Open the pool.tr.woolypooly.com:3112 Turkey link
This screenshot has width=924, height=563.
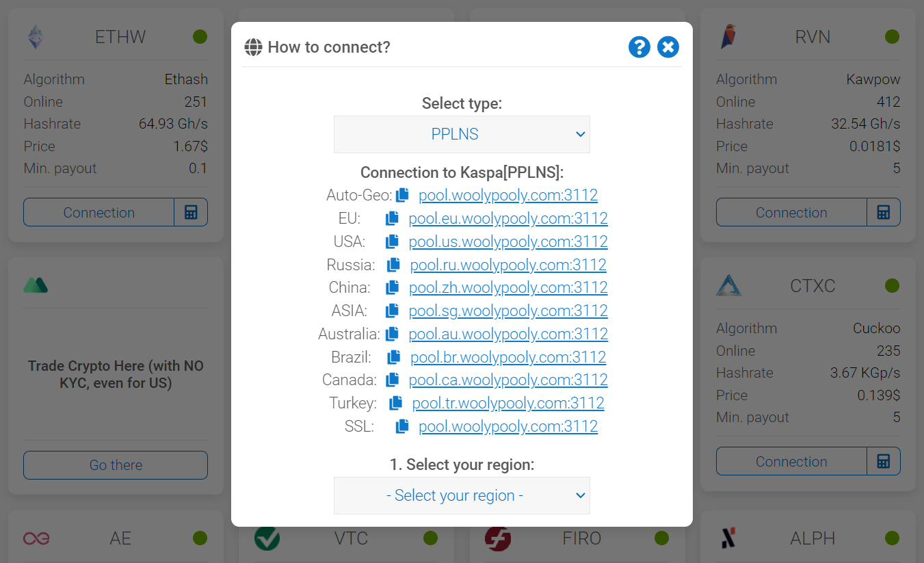(508, 403)
